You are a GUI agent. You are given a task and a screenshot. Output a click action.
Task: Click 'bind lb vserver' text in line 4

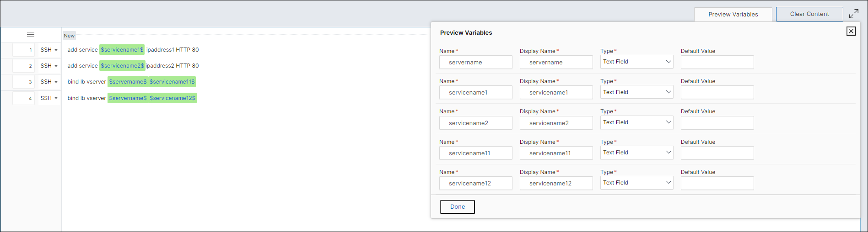point(86,98)
